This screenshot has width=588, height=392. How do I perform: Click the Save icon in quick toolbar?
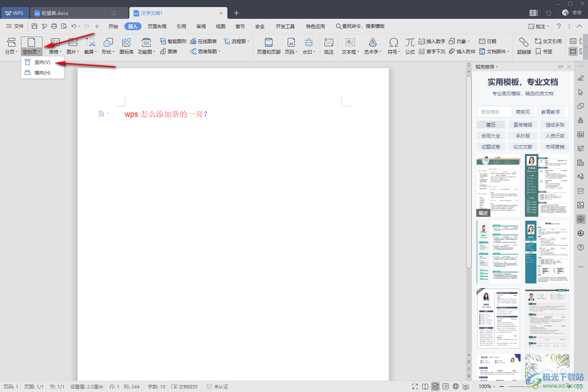tap(34, 26)
